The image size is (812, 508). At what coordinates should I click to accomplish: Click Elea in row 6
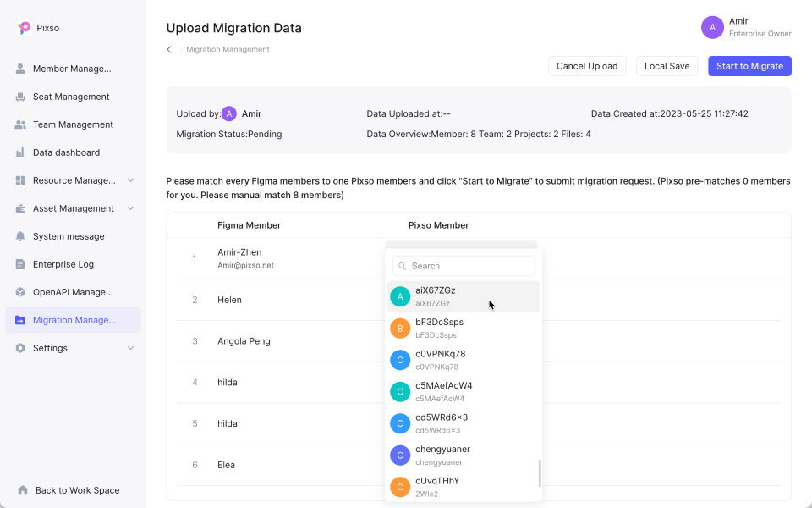[x=227, y=465]
